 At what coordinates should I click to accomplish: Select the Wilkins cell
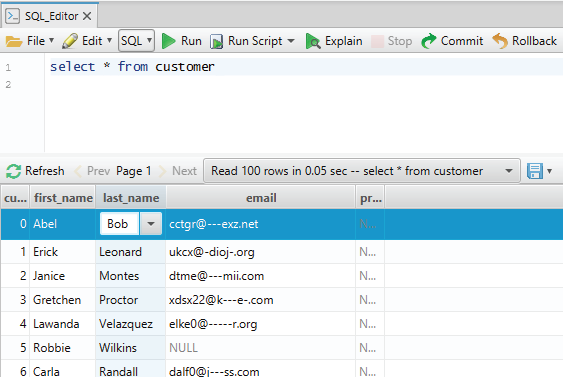[131, 348]
